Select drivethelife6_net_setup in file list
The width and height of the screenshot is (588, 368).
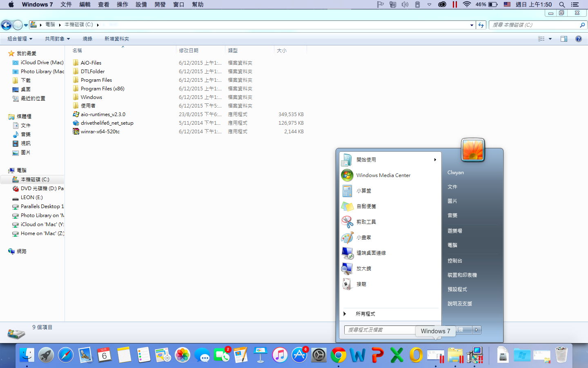107,123
